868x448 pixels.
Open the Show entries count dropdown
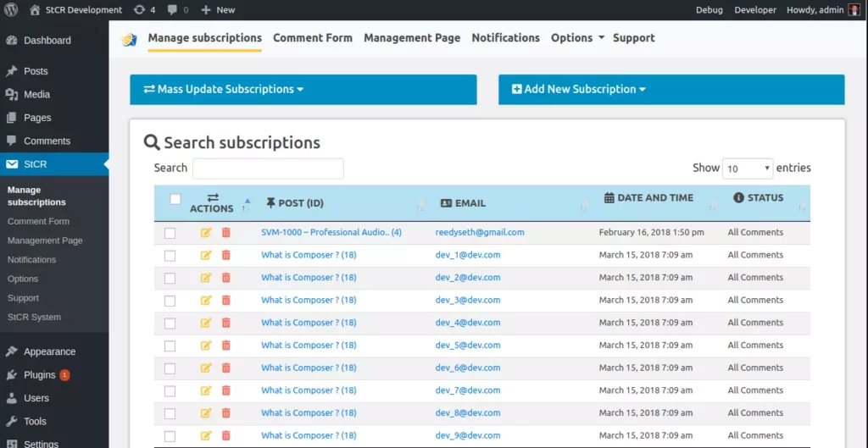(747, 169)
